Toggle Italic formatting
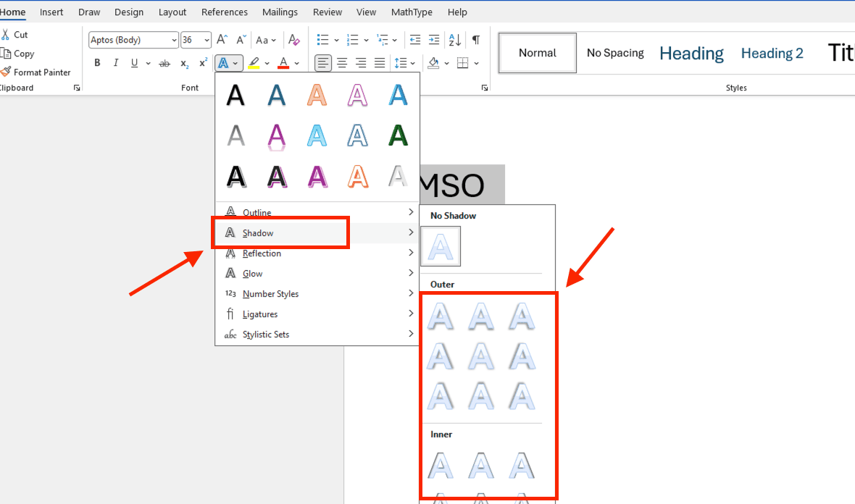 pos(116,63)
